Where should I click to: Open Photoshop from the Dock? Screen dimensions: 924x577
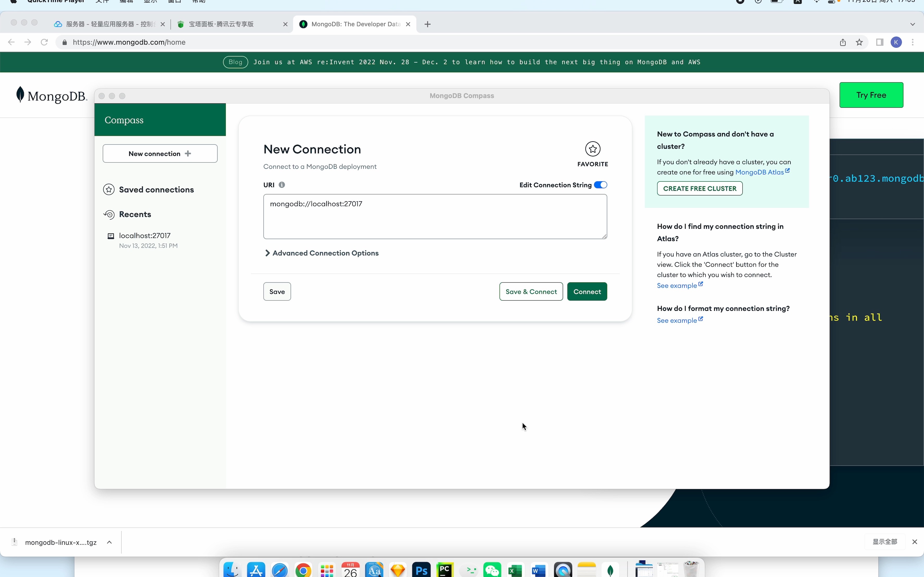421,570
